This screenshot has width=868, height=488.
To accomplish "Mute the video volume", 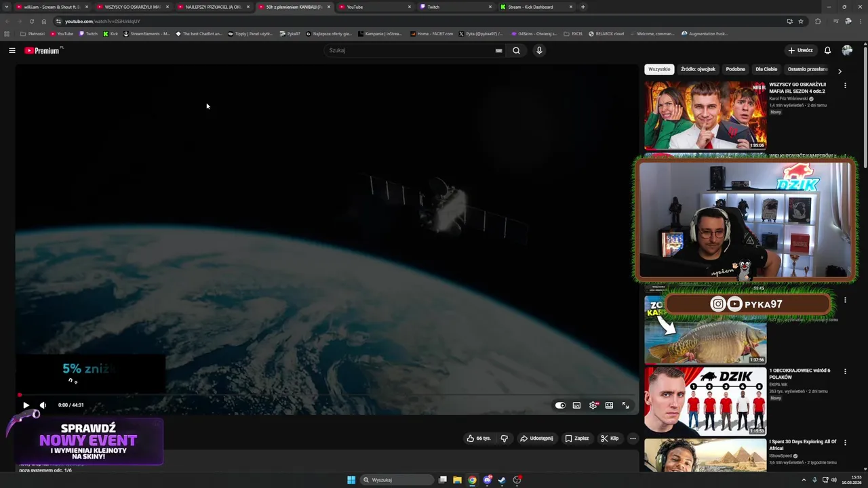I will click(43, 405).
